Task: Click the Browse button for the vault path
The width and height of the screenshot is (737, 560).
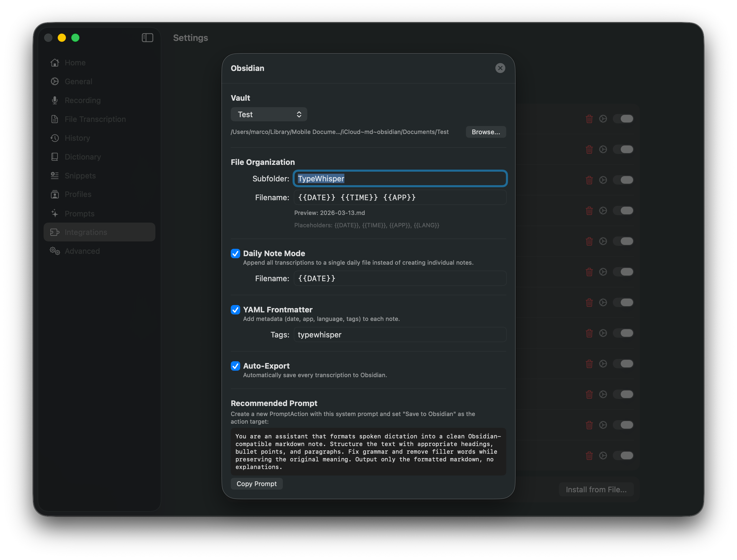Action: pyautogui.click(x=485, y=132)
